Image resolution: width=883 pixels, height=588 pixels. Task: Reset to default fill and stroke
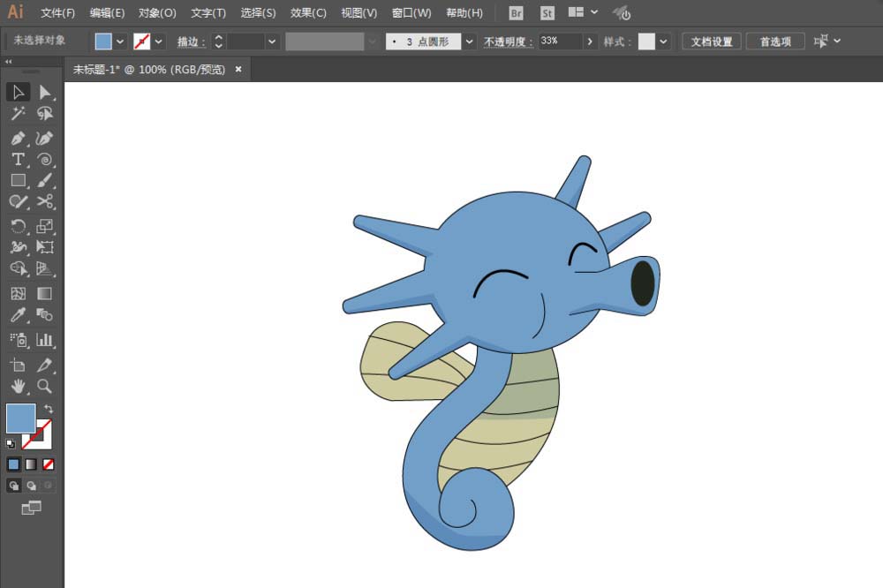click(x=10, y=444)
